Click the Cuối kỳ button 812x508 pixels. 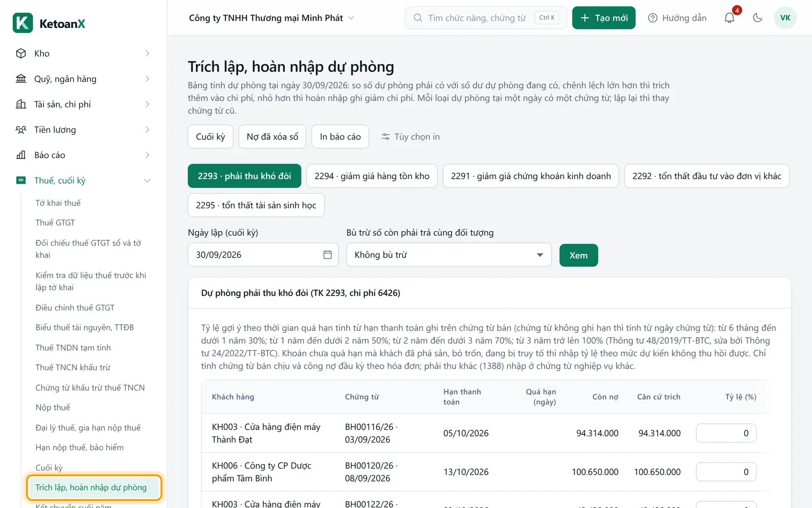pyautogui.click(x=211, y=137)
